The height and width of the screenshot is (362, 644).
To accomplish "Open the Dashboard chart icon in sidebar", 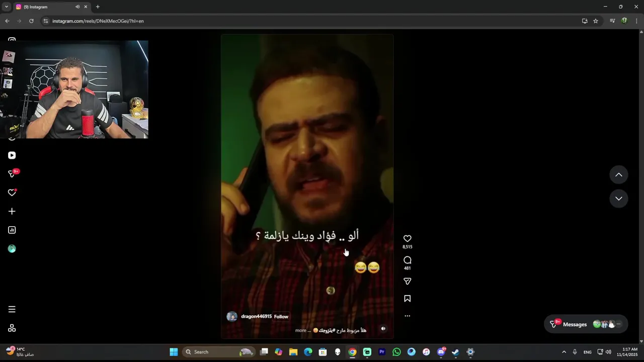I will click(12, 230).
